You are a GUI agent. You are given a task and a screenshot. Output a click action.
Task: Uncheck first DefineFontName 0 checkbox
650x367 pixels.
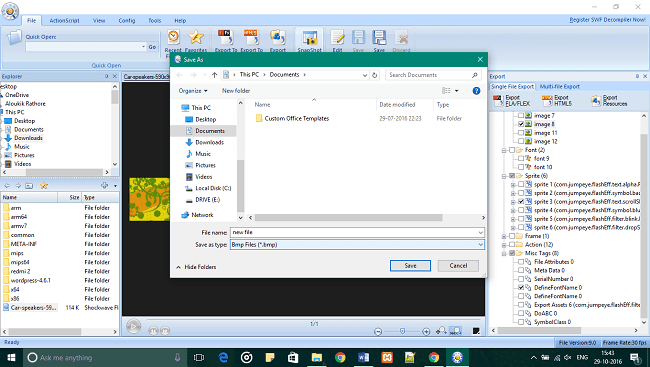(521, 287)
